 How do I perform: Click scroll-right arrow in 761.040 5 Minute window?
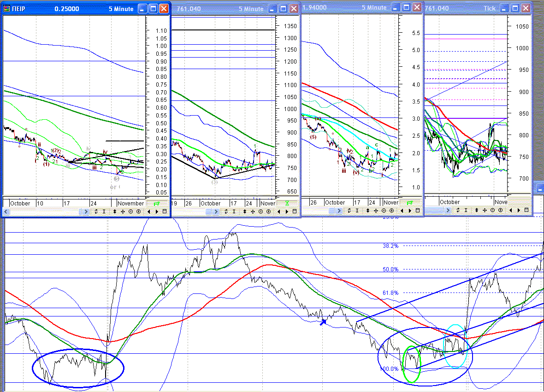[x=216, y=211]
